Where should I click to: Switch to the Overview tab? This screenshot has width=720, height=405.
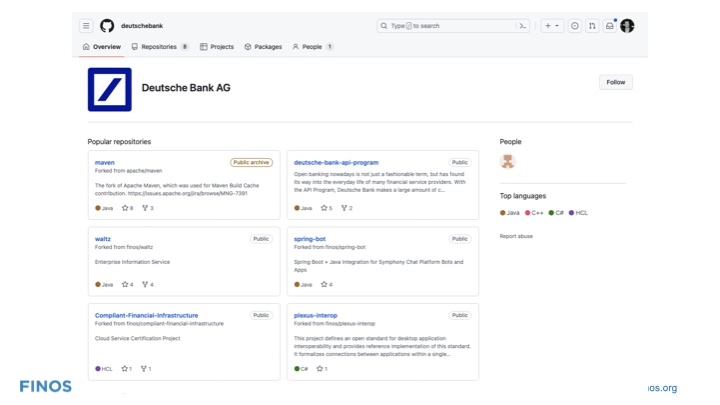tap(101, 47)
